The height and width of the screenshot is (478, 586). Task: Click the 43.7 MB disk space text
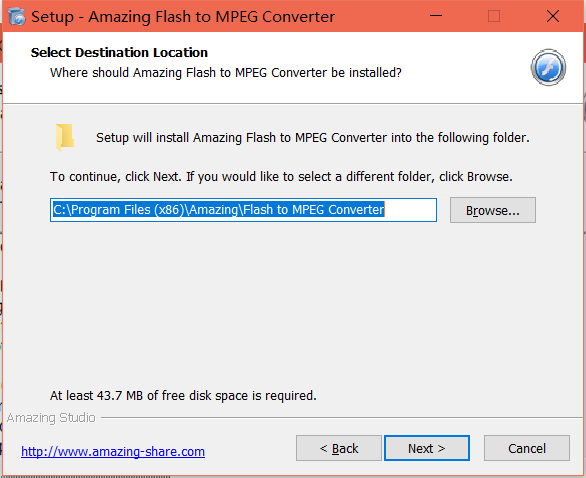click(183, 395)
